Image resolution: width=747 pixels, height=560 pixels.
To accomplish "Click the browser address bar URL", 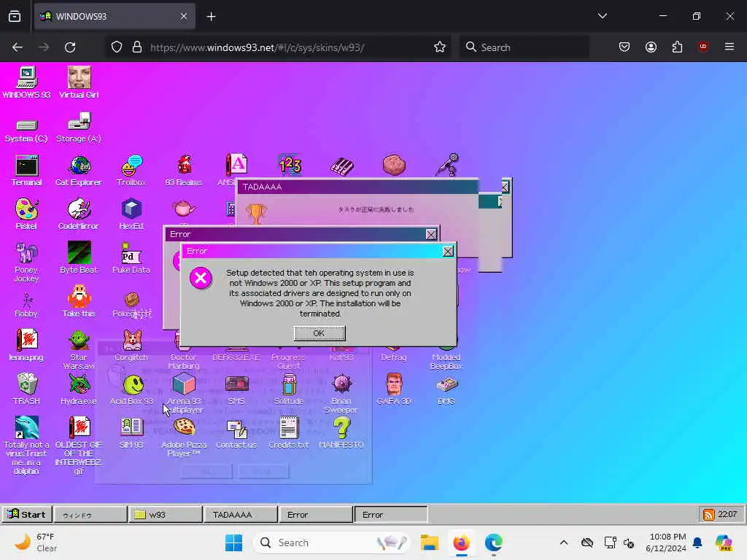I will pos(258,47).
